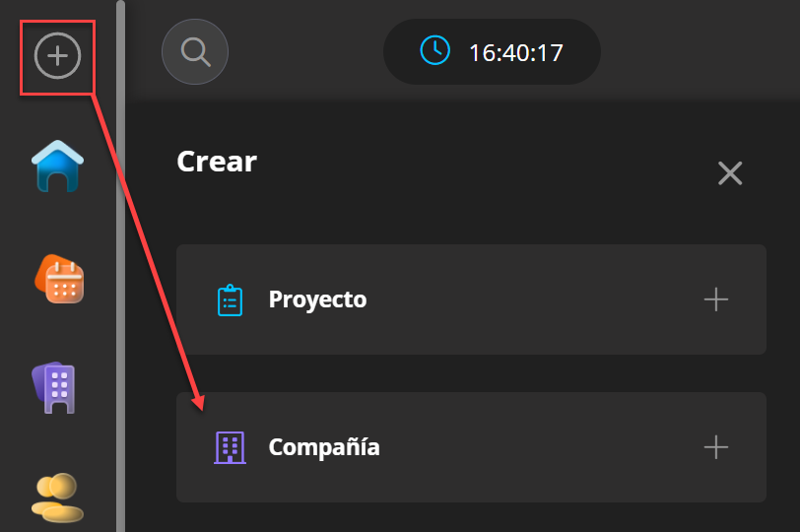This screenshot has width=800, height=532.
Task: Click the 16:40:17 time readout
Action: point(515,52)
